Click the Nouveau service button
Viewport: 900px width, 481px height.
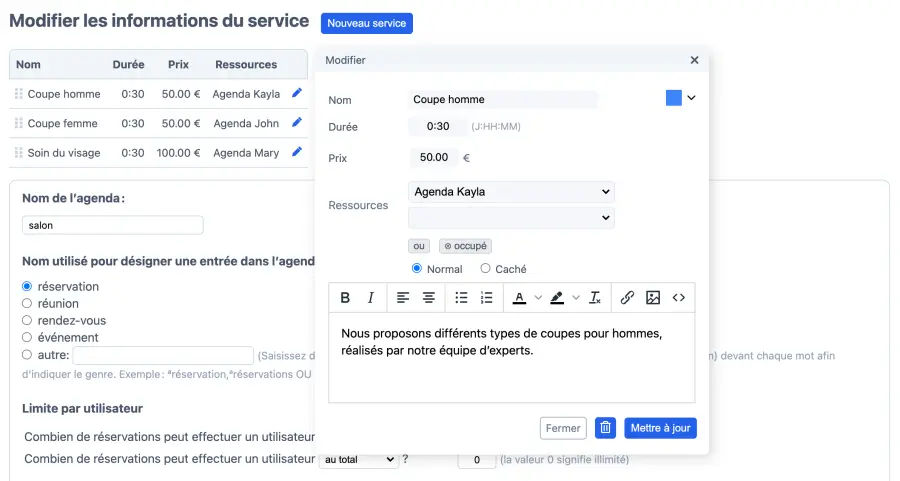(x=366, y=23)
